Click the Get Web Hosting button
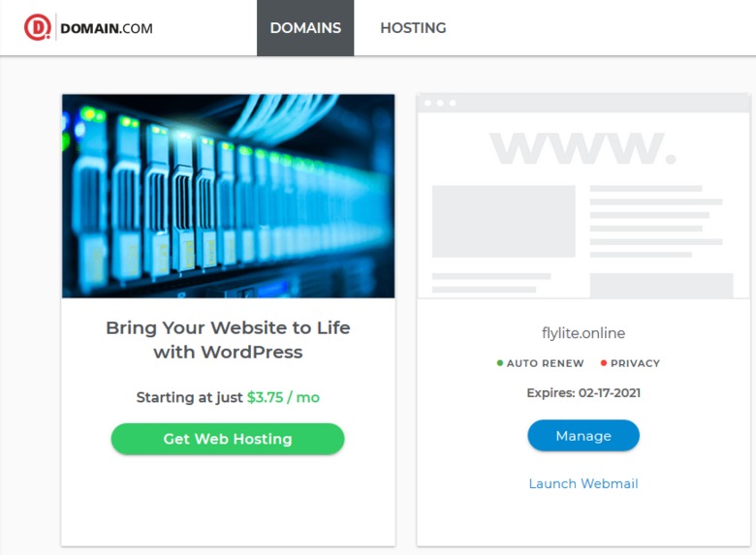Screen dimensions: 756x555 [228, 439]
